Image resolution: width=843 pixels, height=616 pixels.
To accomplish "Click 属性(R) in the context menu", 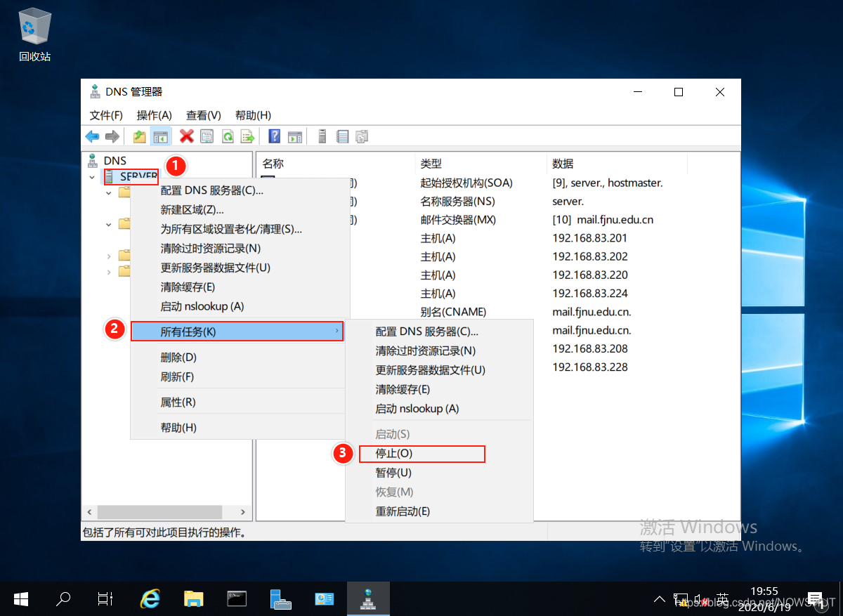I will 178,402.
